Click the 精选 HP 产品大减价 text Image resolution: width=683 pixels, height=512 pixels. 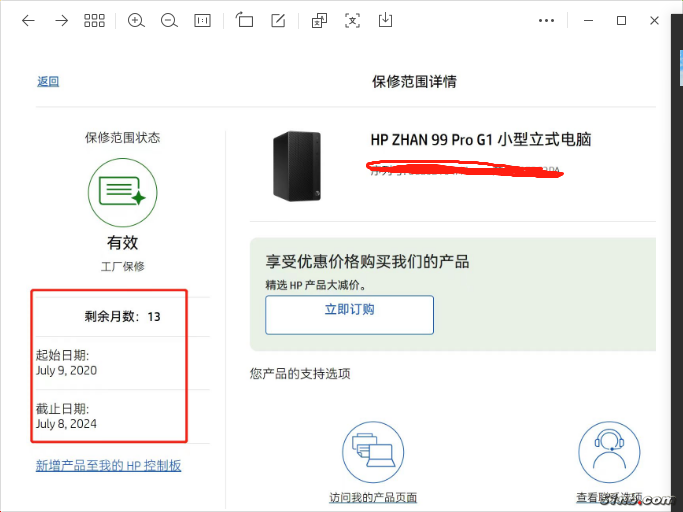pyautogui.click(x=316, y=285)
